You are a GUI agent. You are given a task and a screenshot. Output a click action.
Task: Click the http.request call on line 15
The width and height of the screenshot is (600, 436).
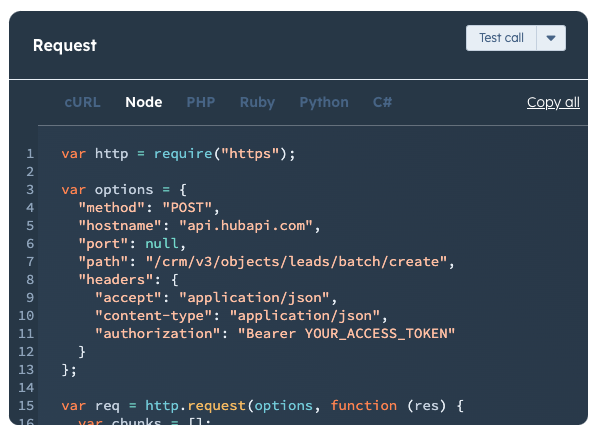point(195,406)
